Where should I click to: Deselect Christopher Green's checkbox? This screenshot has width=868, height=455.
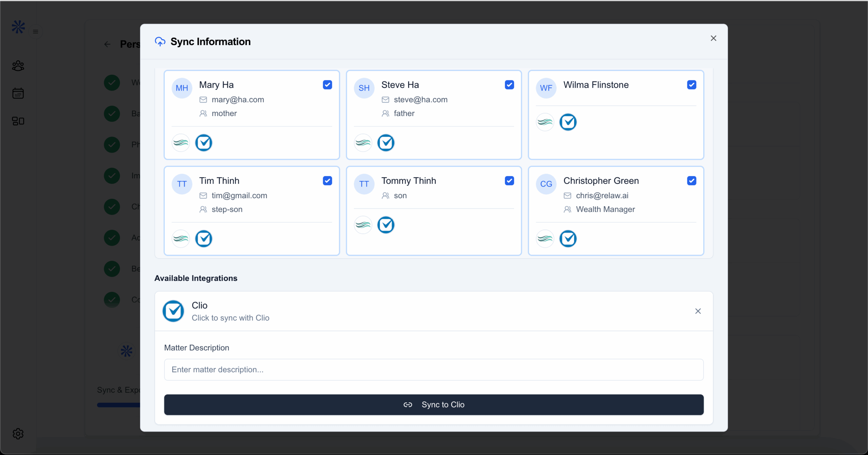(692, 181)
